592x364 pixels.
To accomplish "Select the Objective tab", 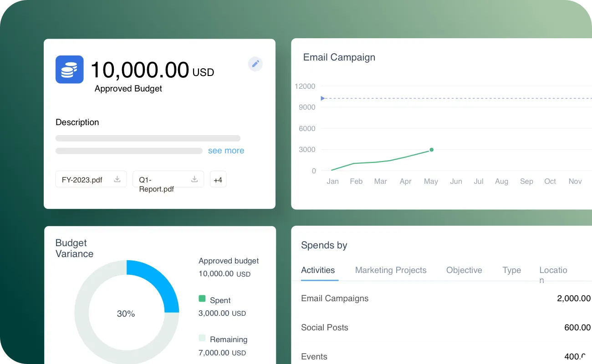I will [464, 270].
